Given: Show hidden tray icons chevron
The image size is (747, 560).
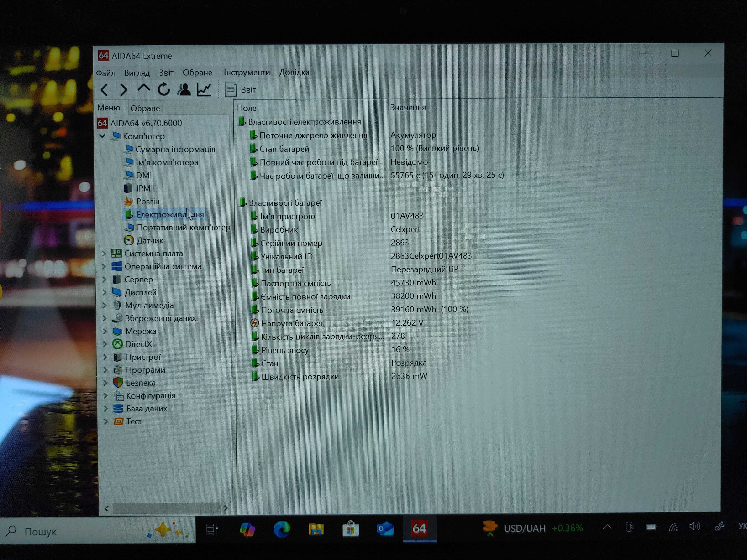Looking at the screenshot, I should 607,527.
